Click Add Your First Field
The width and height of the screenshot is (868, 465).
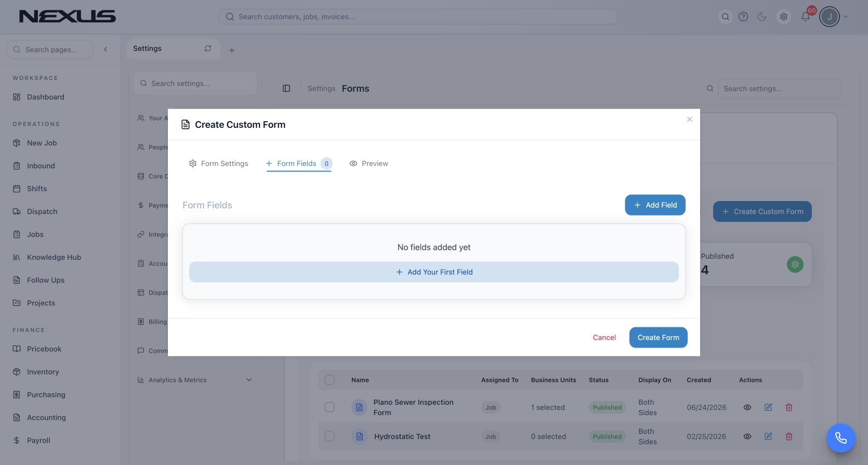click(x=434, y=272)
